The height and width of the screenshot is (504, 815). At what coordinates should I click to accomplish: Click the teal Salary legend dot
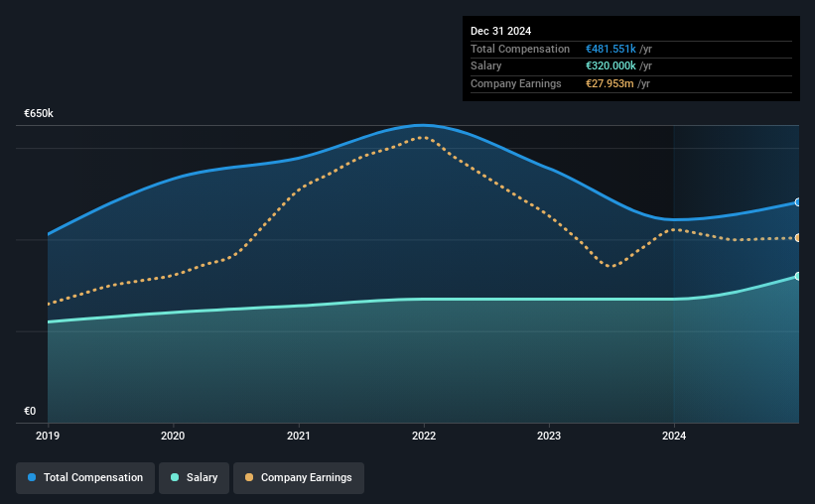175,477
